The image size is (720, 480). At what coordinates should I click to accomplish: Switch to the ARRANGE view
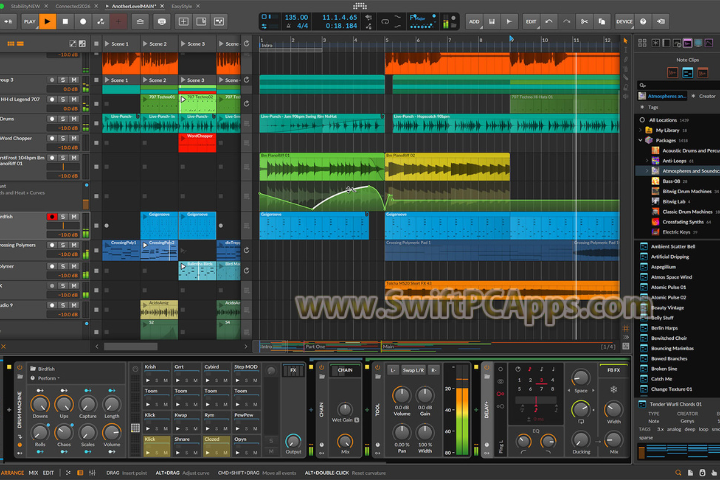pyautogui.click(x=12, y=473)
